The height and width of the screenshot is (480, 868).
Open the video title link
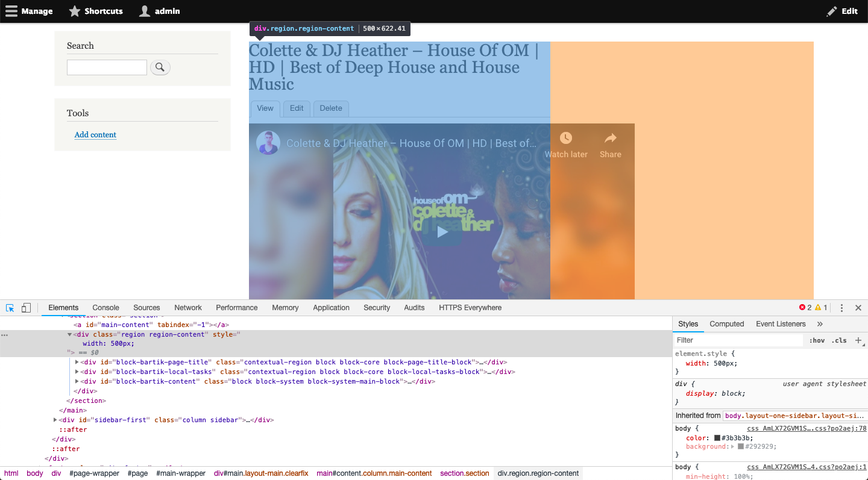(411, 143)
